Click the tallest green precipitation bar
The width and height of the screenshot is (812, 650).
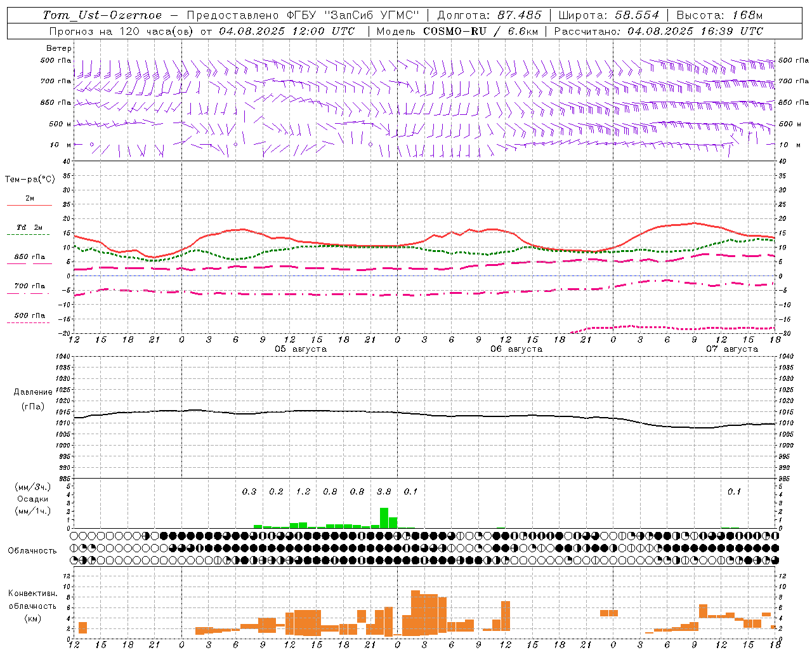coord(384,518)
